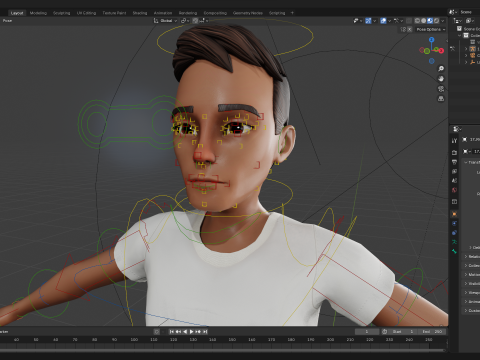Viewport: 480px width, 360px height.
Task: Open the Render properties tab
Action: coord(454,153)
